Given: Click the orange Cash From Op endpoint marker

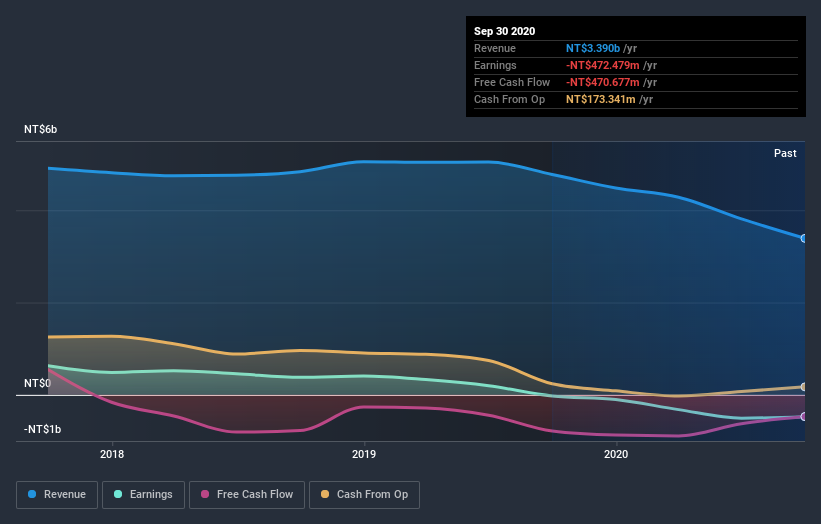Looking at the screenshot, I should tap(803, 387).
